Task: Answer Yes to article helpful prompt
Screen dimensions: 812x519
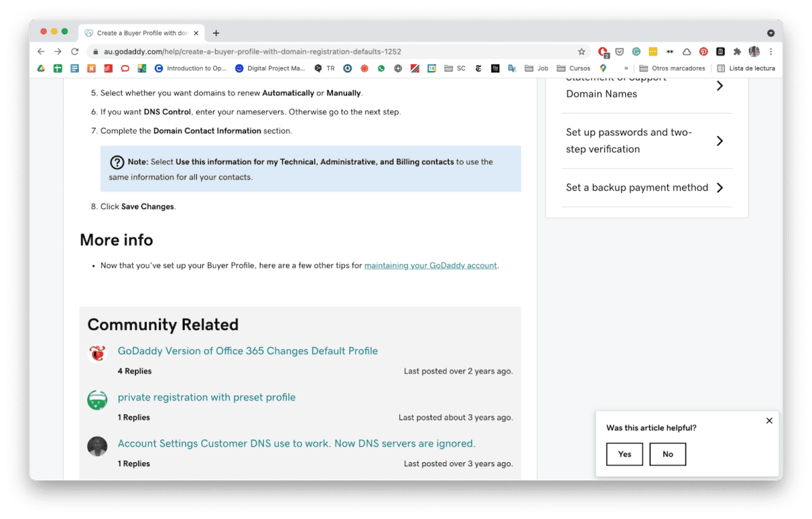Action: click(x=625, y=454)
